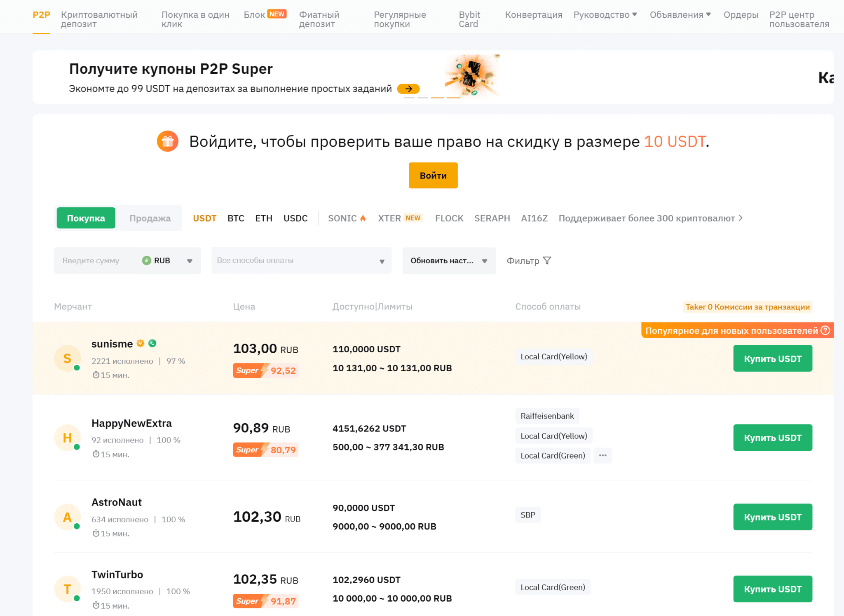Viewport: 844px width, 616px height.
Task: Open the RUB currency dropdown
Action: pos(168,260)
